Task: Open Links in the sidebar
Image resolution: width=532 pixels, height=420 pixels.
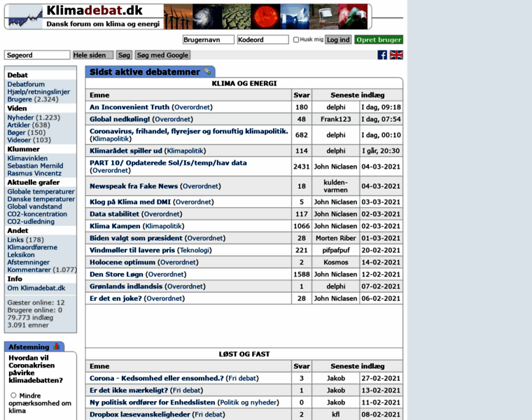Action: tap(15, 239)
